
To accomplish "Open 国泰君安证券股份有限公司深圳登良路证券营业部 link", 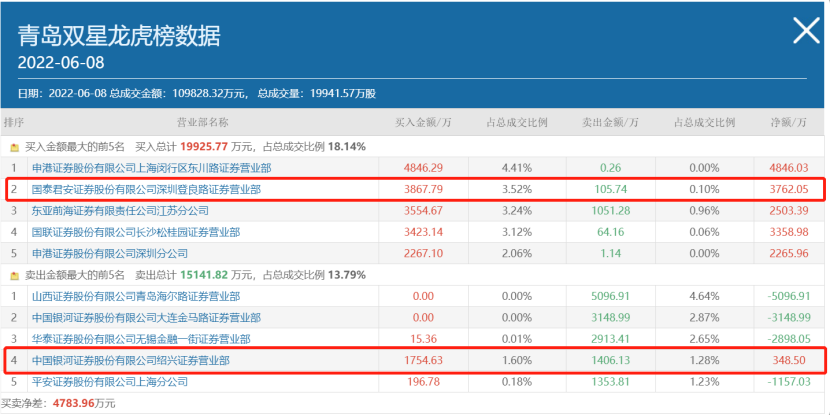I will pos(146,190).
